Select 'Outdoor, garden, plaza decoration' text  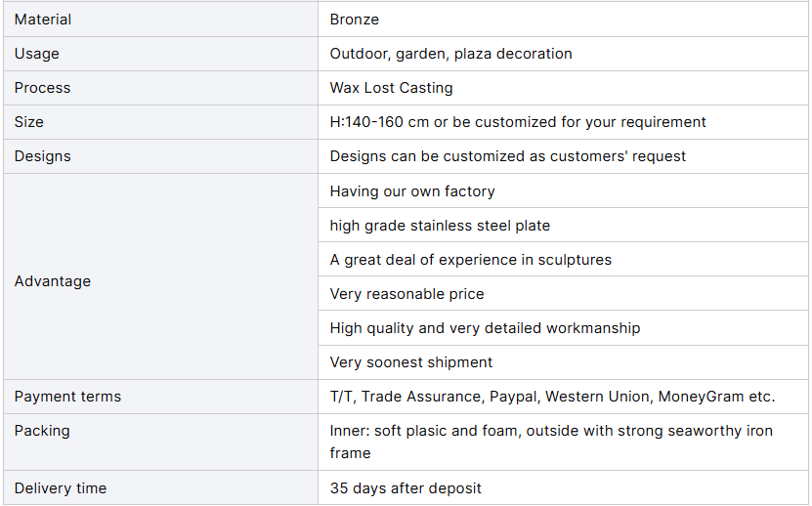pos(450,54)
